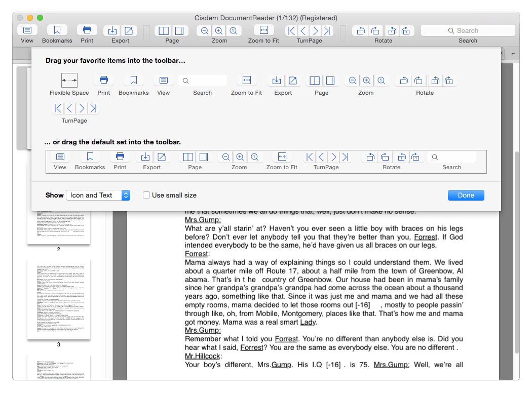532x393 pixels.
Task: Click the View icon in main toolbar
Action: point(27,30)
